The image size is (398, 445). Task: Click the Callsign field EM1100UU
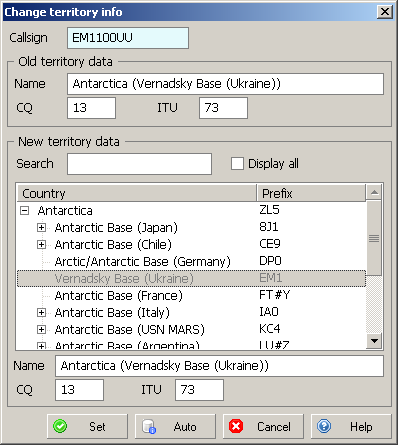tap(128, 38)
